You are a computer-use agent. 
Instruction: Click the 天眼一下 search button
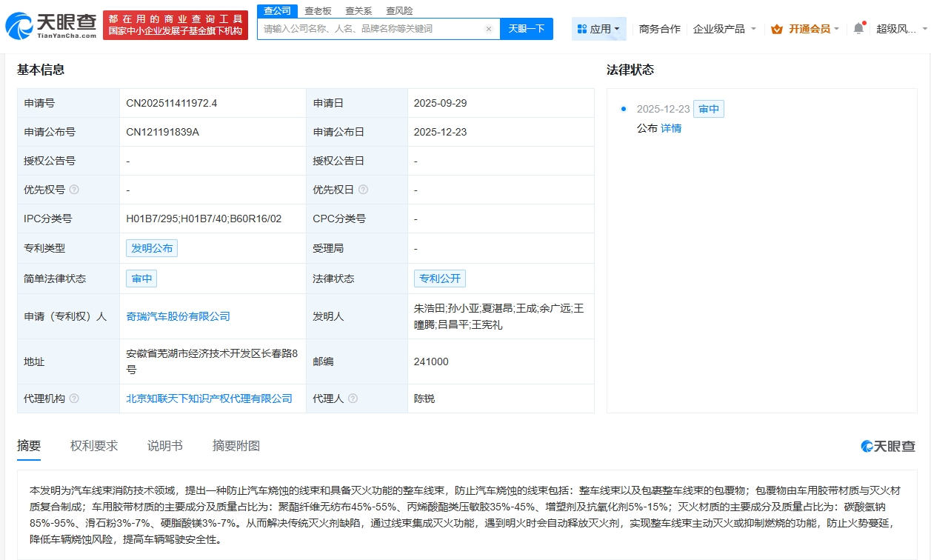pos(527,27)
